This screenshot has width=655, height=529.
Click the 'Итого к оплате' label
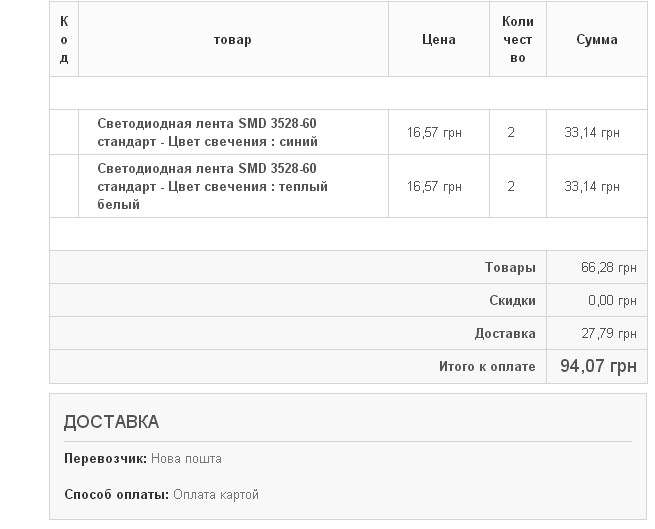click(487, 366)
